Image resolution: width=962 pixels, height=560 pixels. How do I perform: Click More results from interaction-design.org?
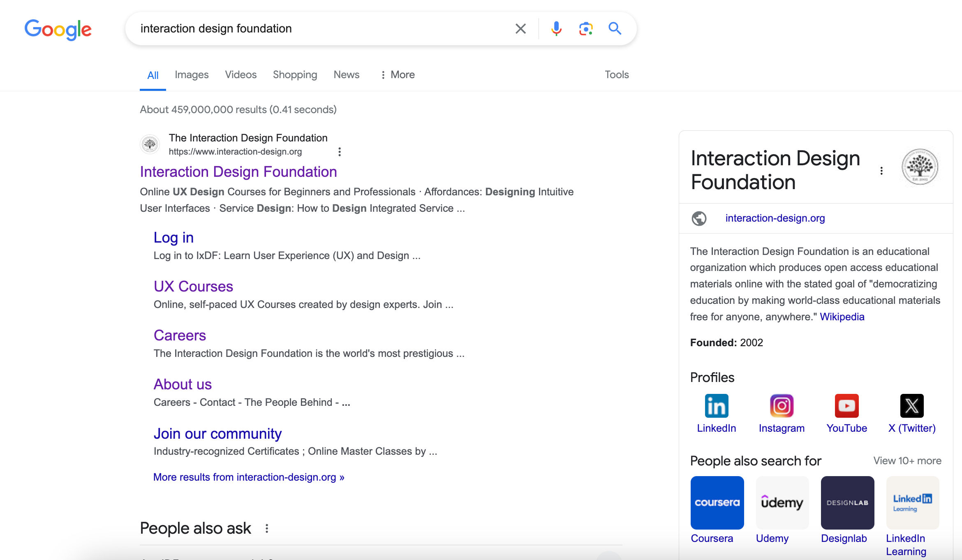tap(249, 477)
